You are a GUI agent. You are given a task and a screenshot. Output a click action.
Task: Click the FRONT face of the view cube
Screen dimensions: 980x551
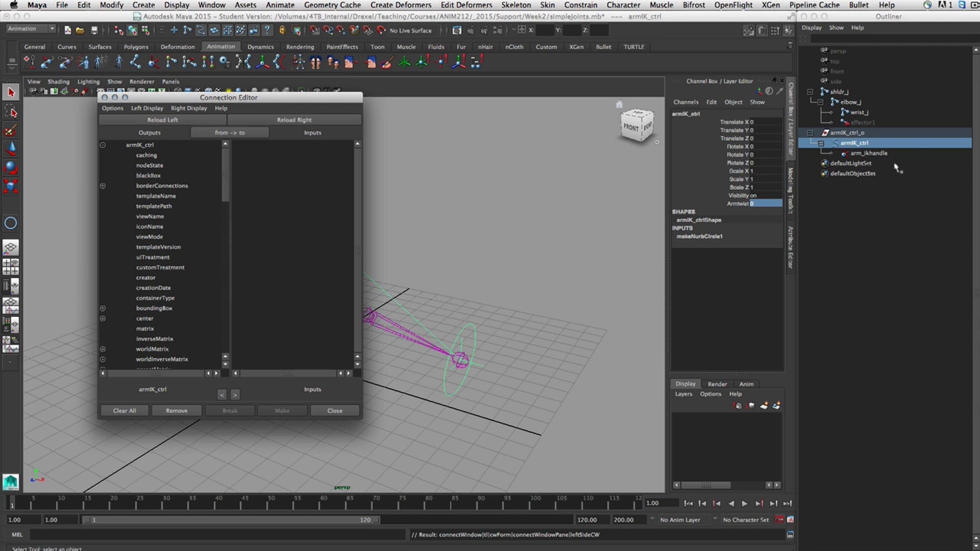pos(631,128)
